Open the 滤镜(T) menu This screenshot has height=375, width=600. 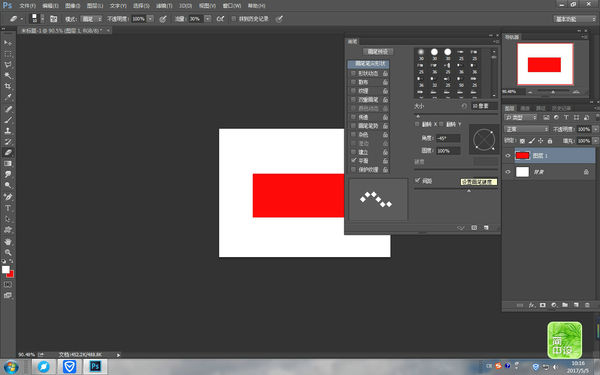[x=164, y=6]
